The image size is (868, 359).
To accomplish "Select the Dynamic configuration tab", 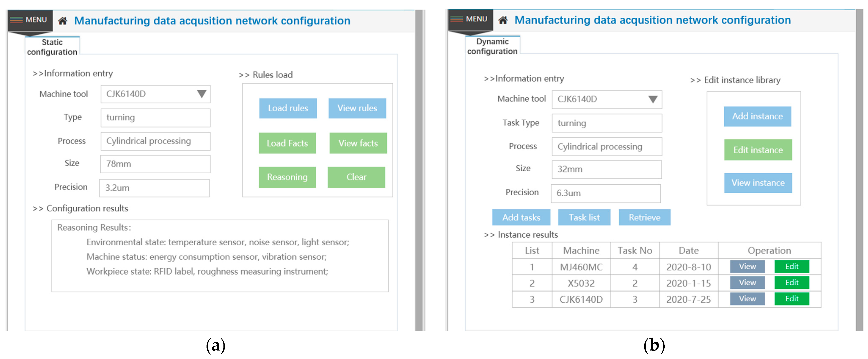I will pos(492,46).
